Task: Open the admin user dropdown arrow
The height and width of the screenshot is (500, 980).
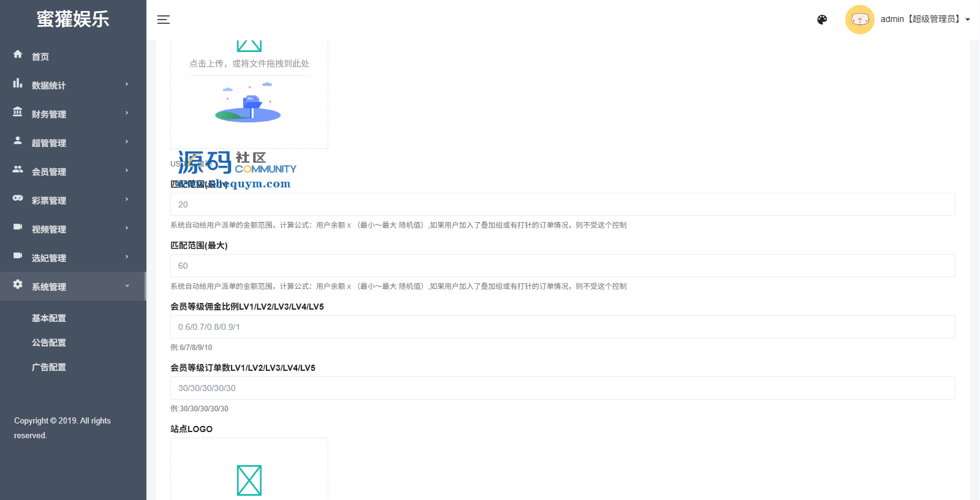Action: click(968, 20)
